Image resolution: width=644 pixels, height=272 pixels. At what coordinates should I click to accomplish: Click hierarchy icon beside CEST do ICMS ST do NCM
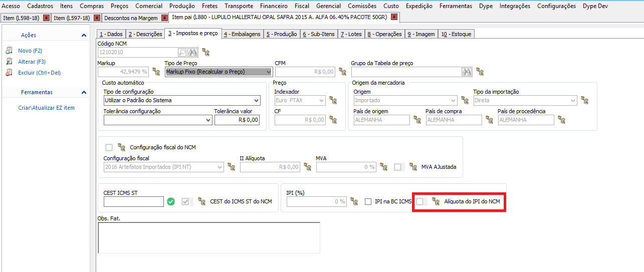[x=201, y=201]
